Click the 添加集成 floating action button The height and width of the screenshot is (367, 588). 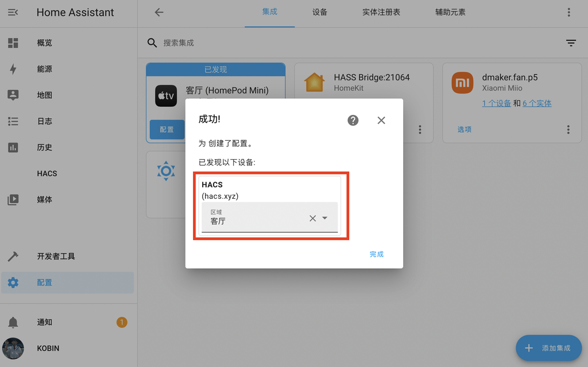[x=548, y=348]
